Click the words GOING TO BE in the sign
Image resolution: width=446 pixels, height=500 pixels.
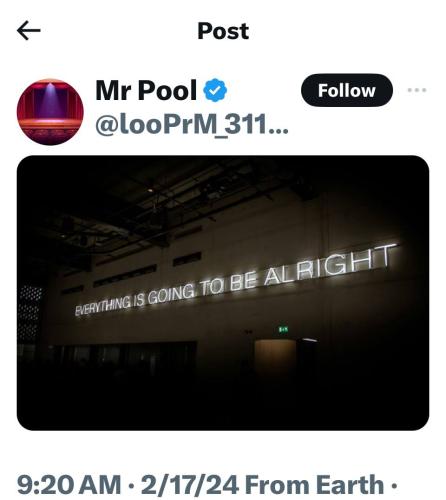click(x=202, y=288)
